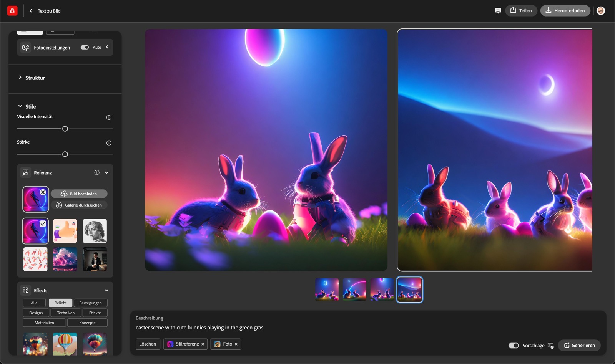This screenshot has height=364, width=615.
Task: Switch to the Alle effects tab
Action: click(34, 303)
